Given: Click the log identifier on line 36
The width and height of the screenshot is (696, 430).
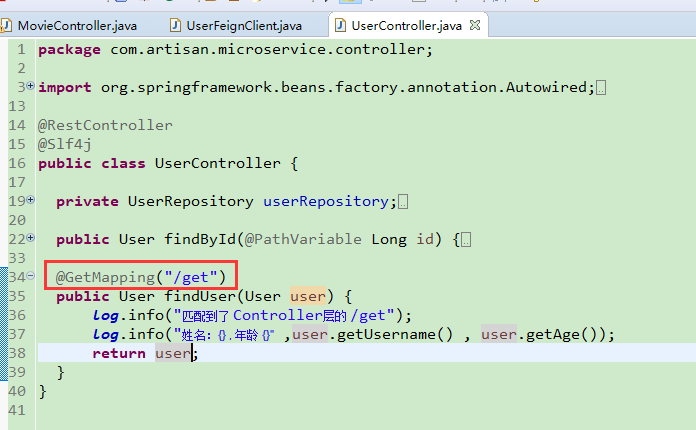Looking at the screenshot, I should tap(105, 316).
